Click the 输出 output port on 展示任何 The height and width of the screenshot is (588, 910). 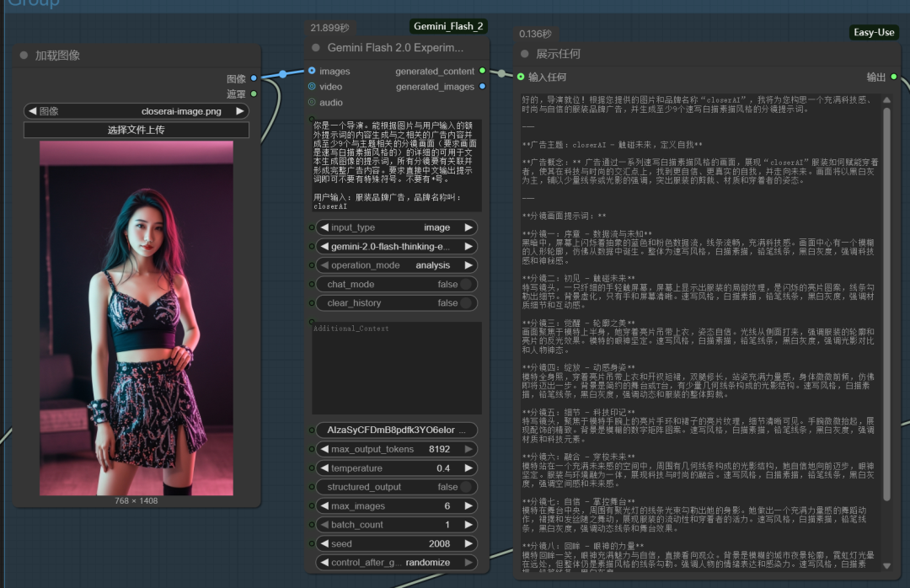point(893,78)
